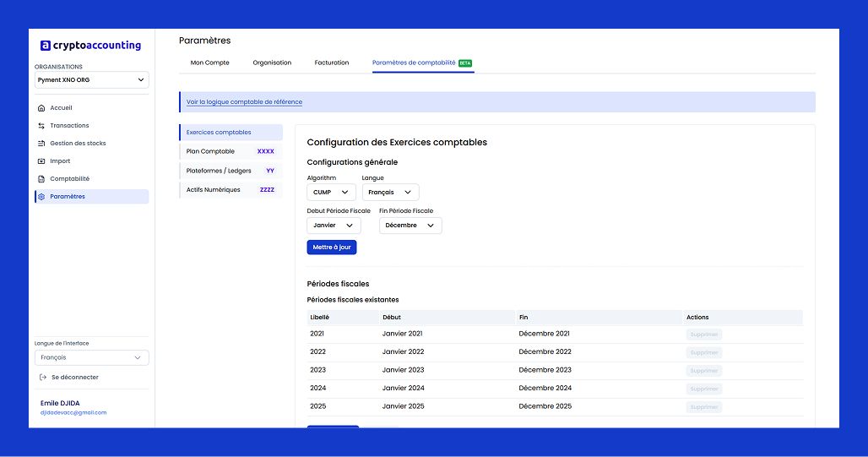
Task: Click the Janvier 2025 cell
Action: tap(403, 406)
